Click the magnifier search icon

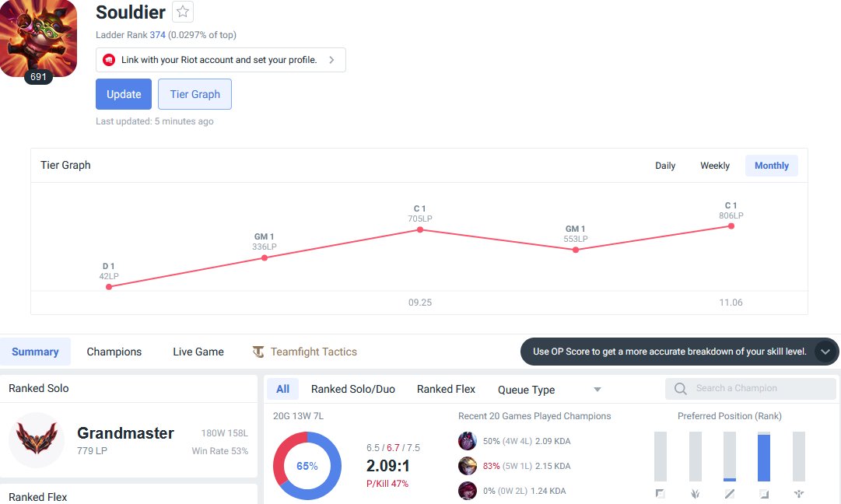pyautogui.click(x=681, y=389)
